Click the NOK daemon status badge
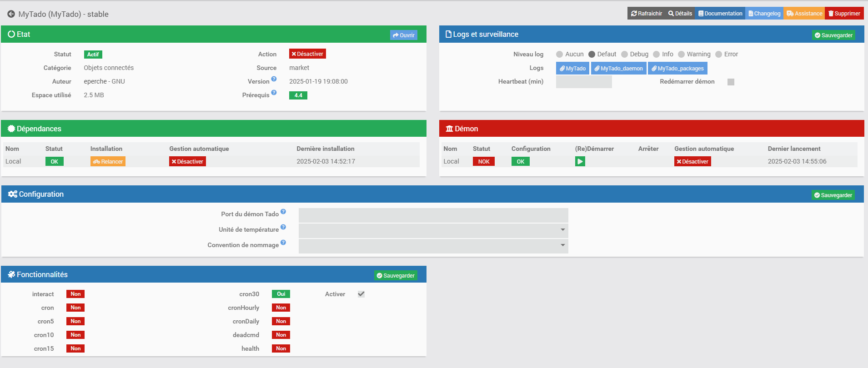The height and width of the screenshot is (368, 868). point(484,161)
